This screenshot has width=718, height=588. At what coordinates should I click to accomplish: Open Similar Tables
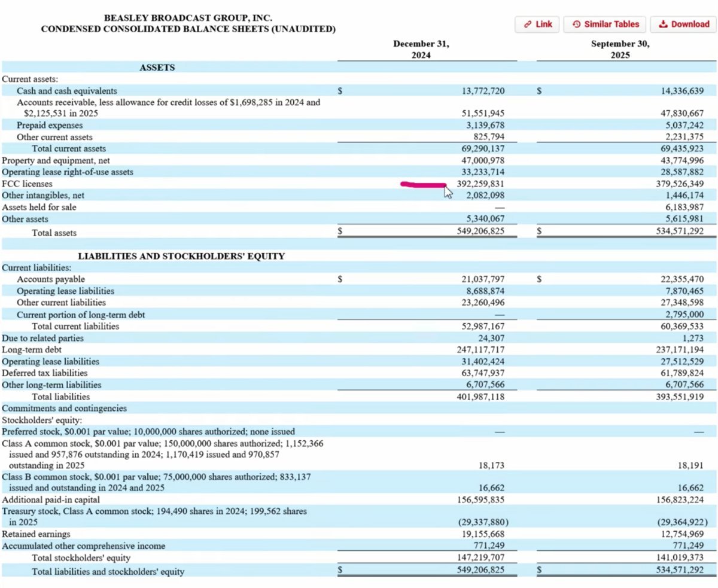(605, 25)
